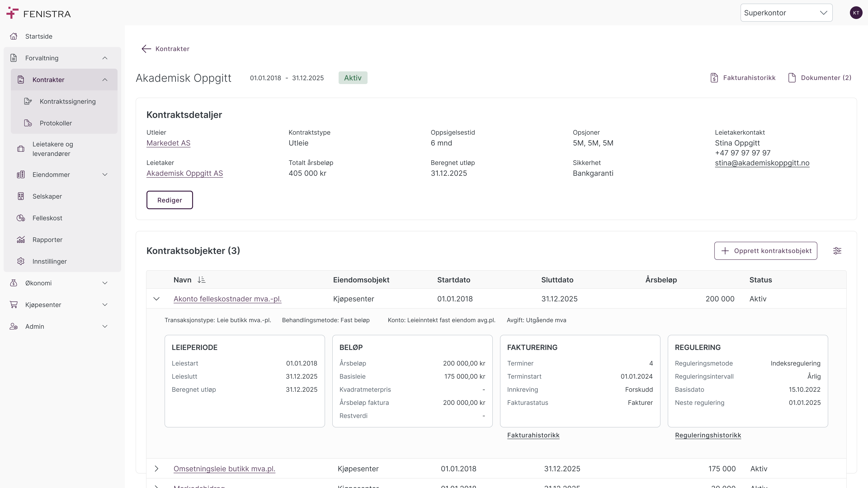Click the Kontrakter sidebar icon
This screenshot has width=868, height=488.
coord(21,80)
